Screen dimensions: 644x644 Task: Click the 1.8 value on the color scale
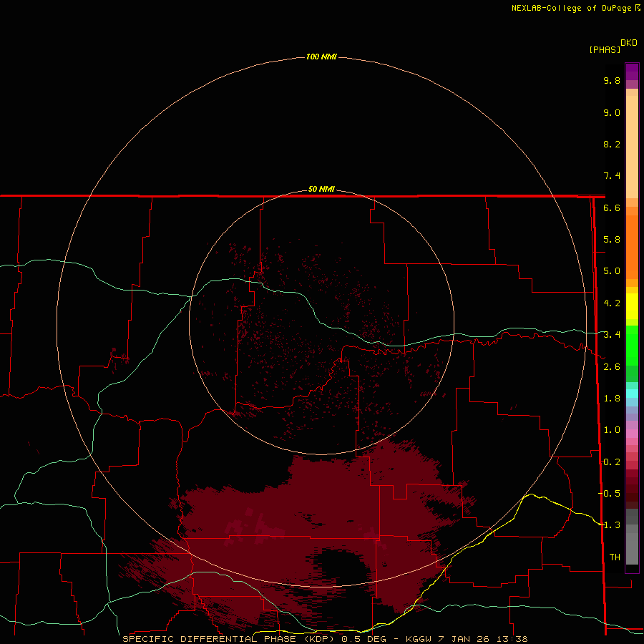click(612, 399)
